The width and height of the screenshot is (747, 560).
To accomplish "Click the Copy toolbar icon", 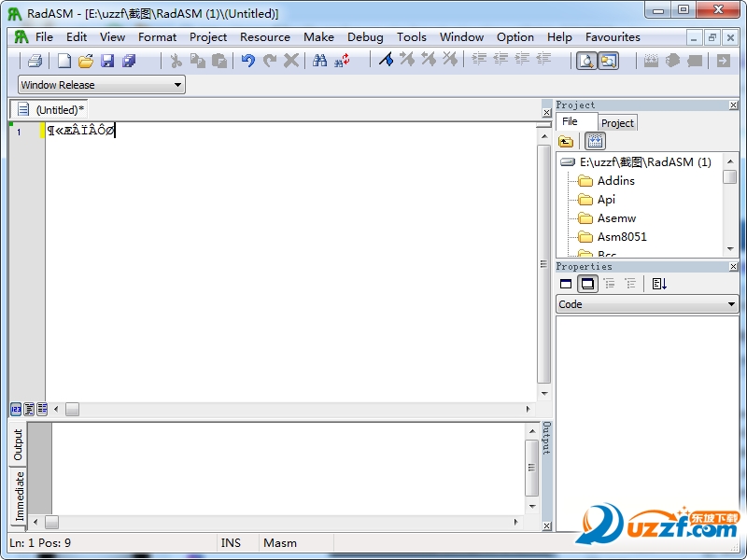I will coord(197,61).
